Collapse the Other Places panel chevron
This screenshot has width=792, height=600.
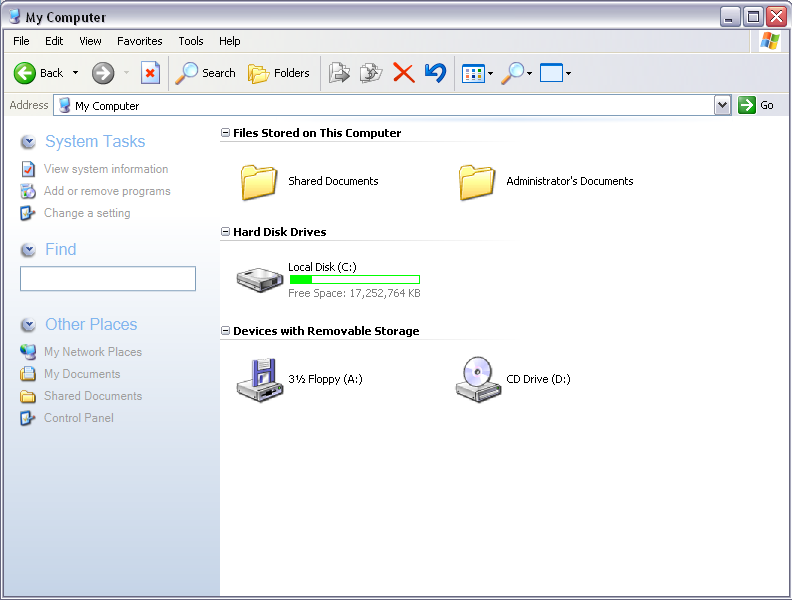[28, 325]
